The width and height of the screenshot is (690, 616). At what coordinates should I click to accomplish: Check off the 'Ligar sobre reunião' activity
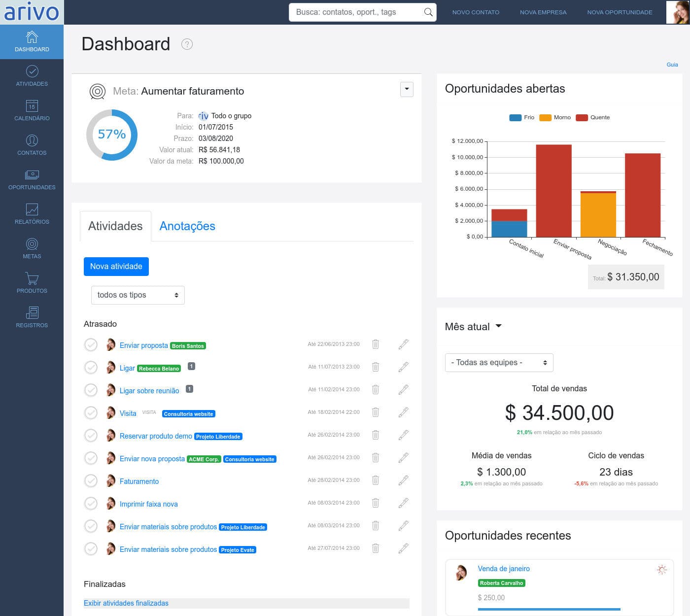91,390
